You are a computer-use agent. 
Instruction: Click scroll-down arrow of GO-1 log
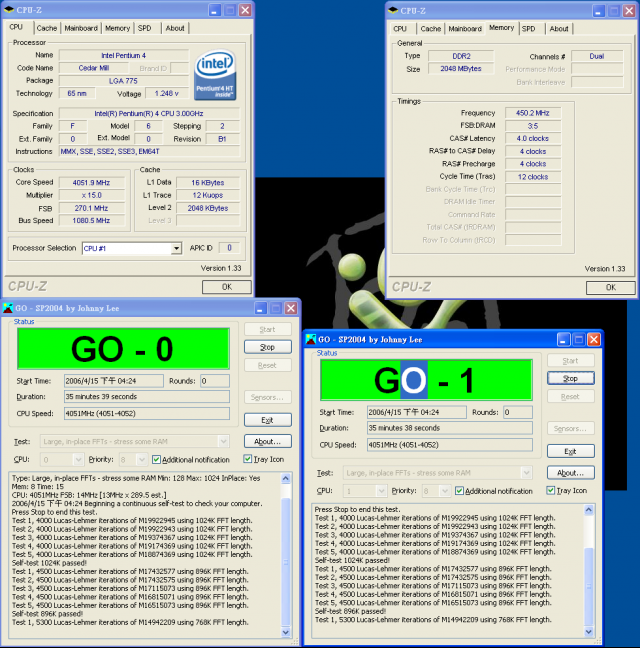[x=589, y=631]
